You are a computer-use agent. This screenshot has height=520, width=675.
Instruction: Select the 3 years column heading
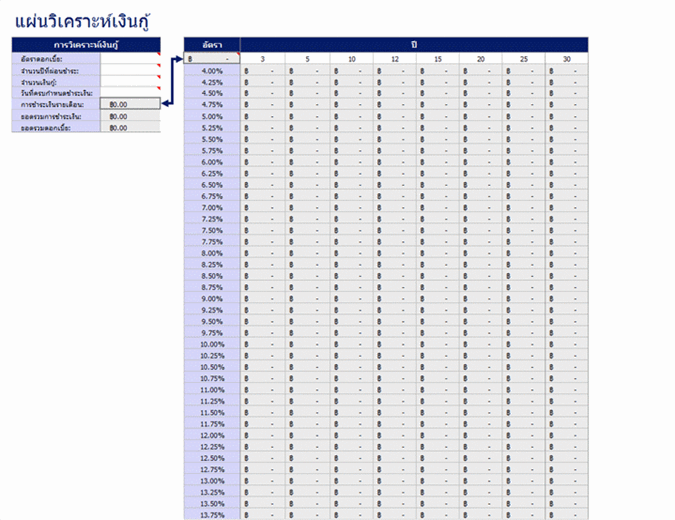[263, 60]
